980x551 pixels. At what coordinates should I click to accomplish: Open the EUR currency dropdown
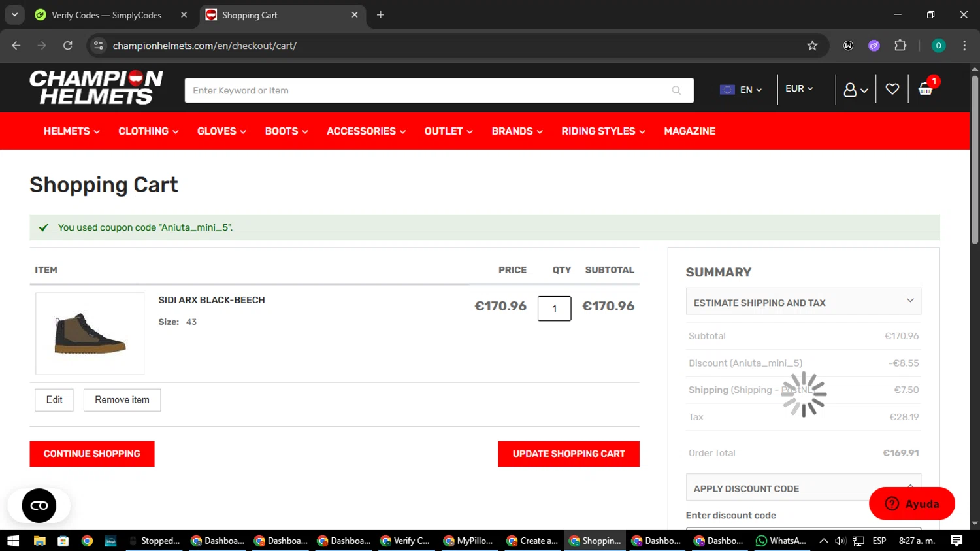[x=799, y=89]
